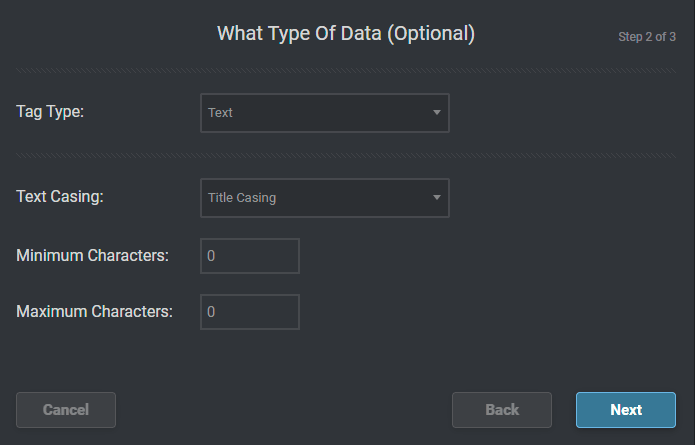
Task: Click the 'Tag Type:' label
Action: [x=50, y=112]
